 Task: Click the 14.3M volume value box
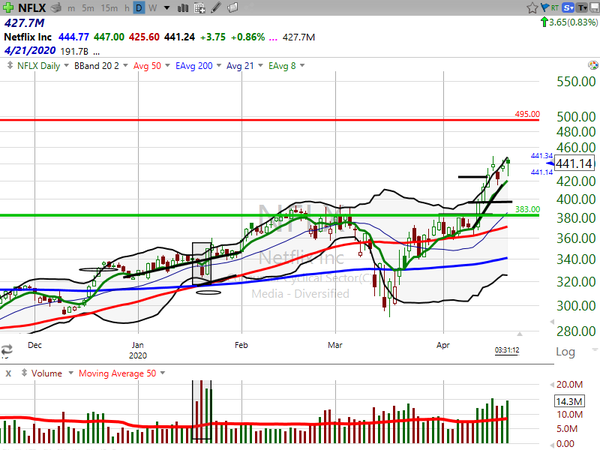[569, 401]
